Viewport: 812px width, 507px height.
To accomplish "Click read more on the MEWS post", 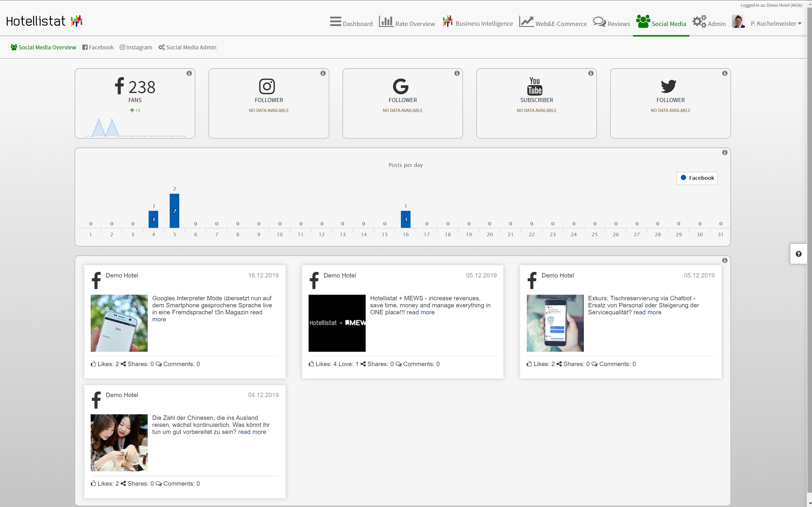I will [420, 312].
